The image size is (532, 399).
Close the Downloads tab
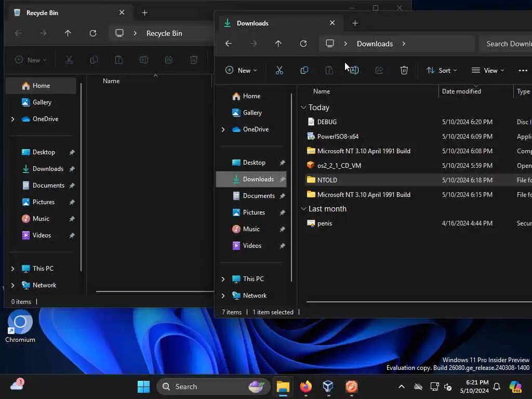click(x=332, y=23)
